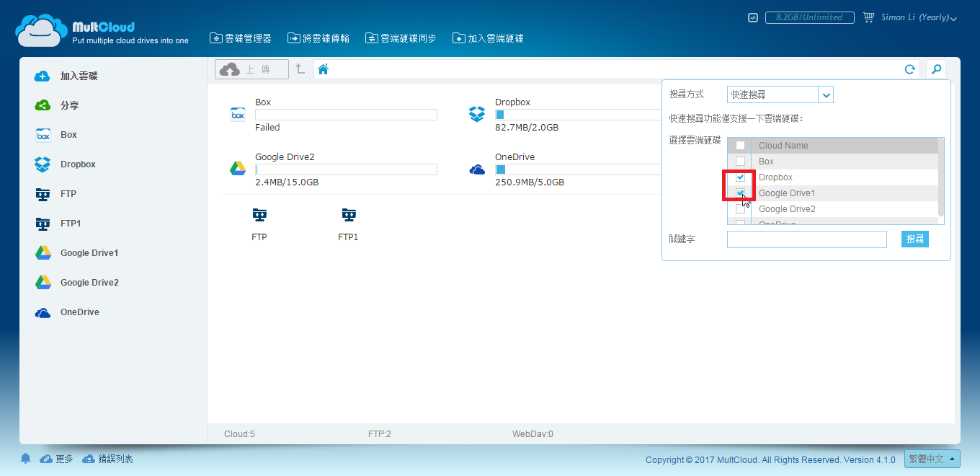Click the Failed status under Box
This screenshot has width=980, height=476.
pyautogui.click(x=267, y=128)
